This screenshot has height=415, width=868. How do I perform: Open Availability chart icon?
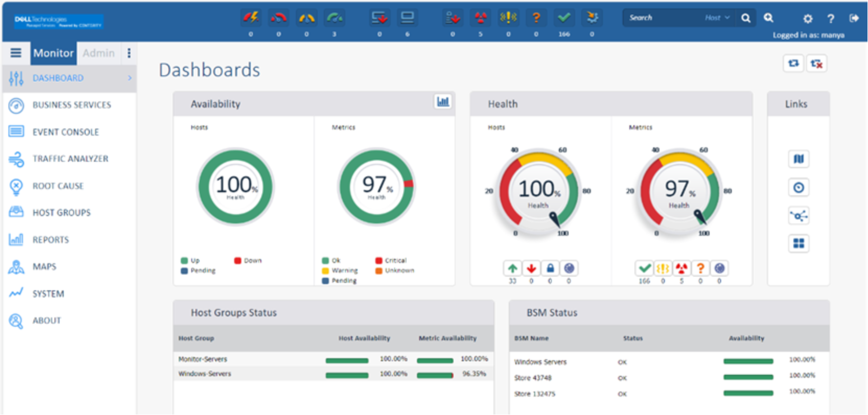[x=443, y=101]
